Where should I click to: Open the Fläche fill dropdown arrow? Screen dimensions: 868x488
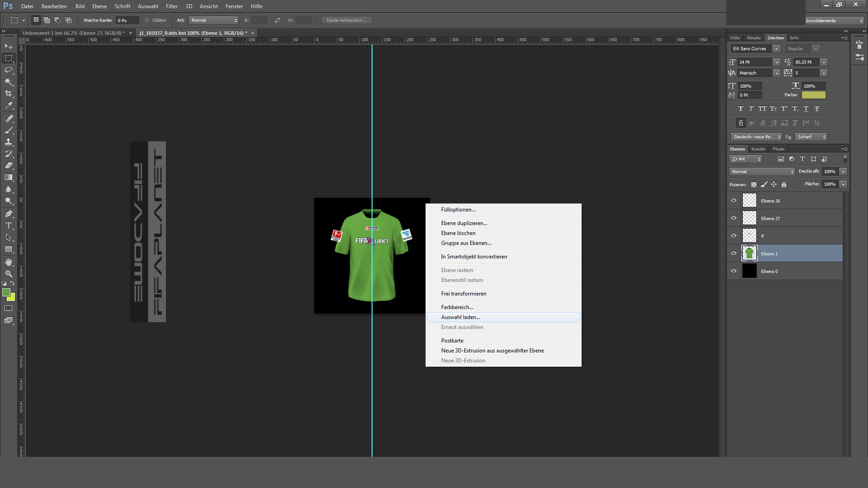click(x=843, y=184)
